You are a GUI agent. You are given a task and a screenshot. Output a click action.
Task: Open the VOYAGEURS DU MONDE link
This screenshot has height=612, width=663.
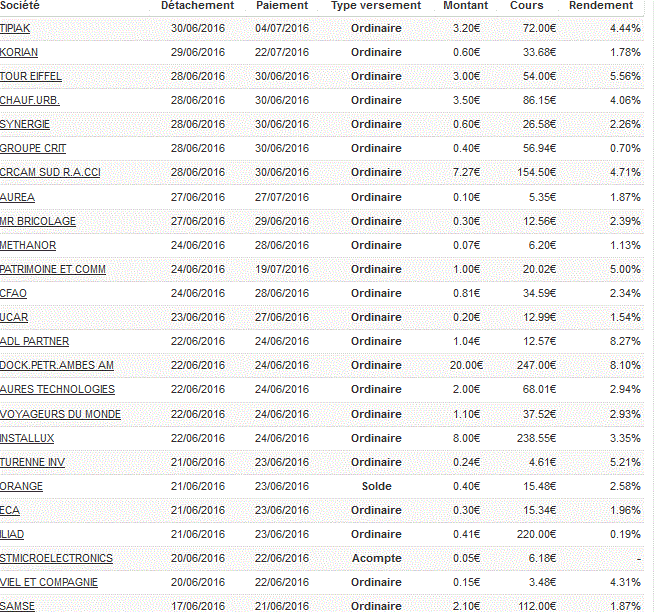pyautogui.click(x=60, y=414)
